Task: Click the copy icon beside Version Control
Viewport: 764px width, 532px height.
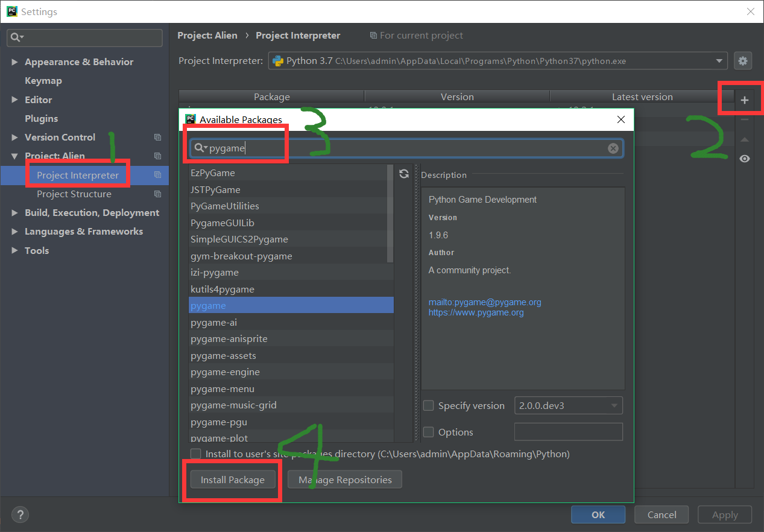Action: pyautogui.click(x=157, y=138)
